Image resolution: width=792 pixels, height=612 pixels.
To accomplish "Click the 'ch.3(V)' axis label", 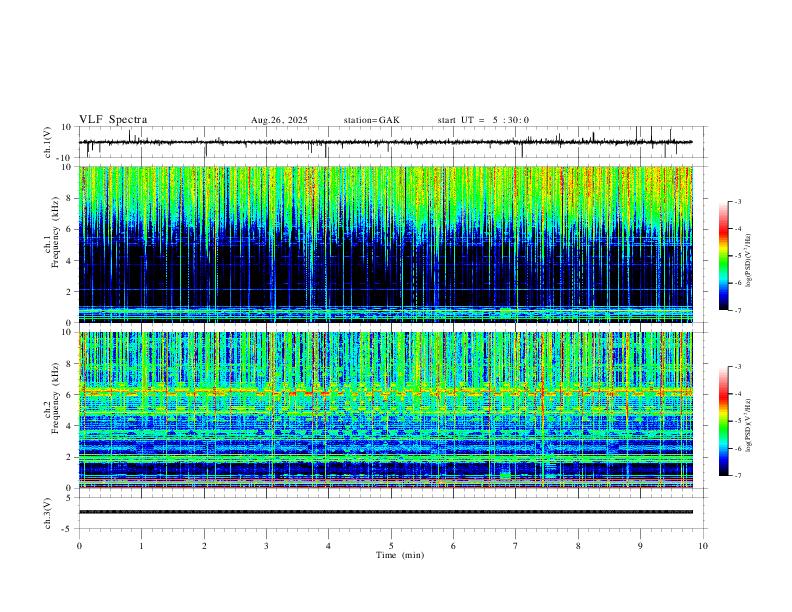I will pos(48,513).
